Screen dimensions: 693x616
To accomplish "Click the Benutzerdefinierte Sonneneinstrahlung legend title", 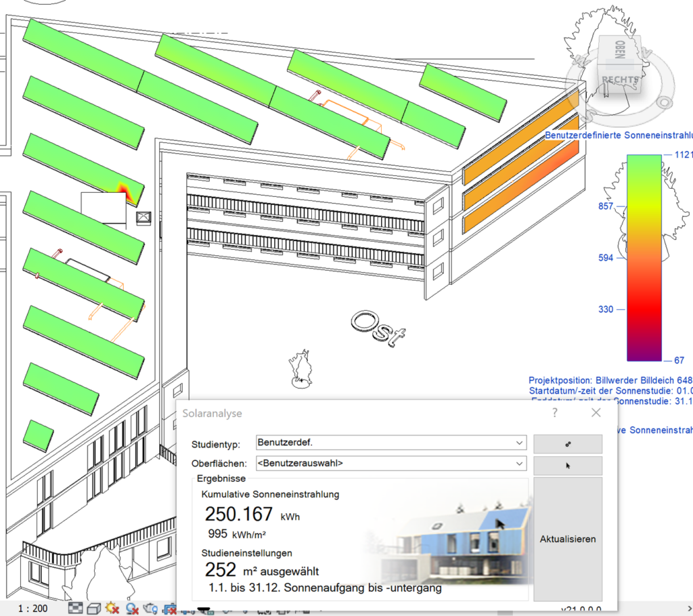I will pos(619,135).
